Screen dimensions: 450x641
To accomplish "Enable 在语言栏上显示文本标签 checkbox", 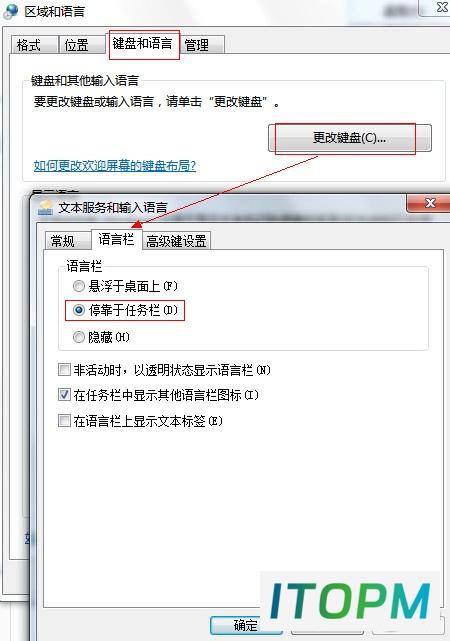I will pyautogui.click(x=64, y=421).
